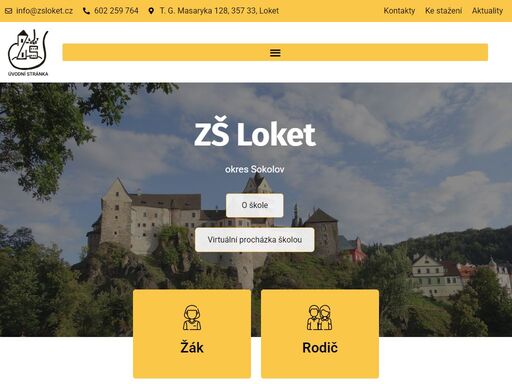Open the Ke stažení menu item
This screenshot has height=384, width=512.
(x=443, y=11)
